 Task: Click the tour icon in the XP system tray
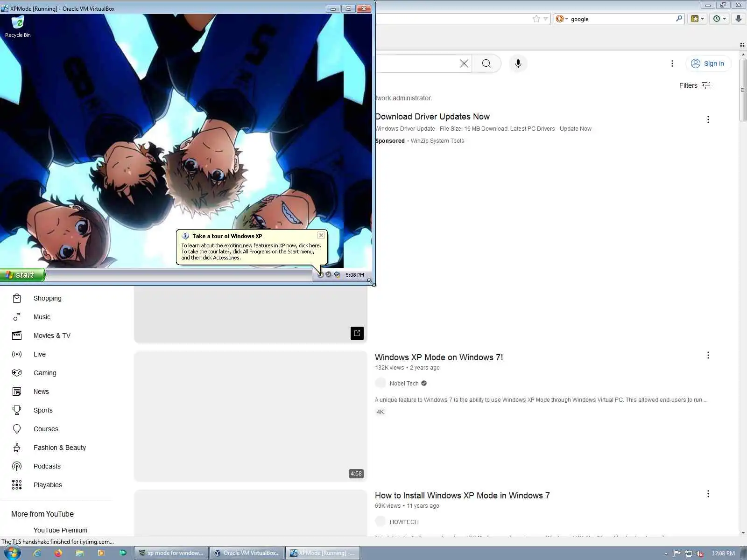(x=320, y=275)
